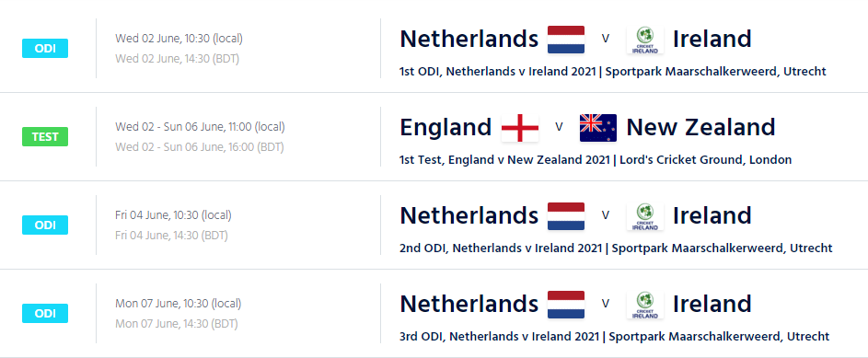Open 3rd ODI Netherlands v Ireland 2021 details

coord(614,337)
